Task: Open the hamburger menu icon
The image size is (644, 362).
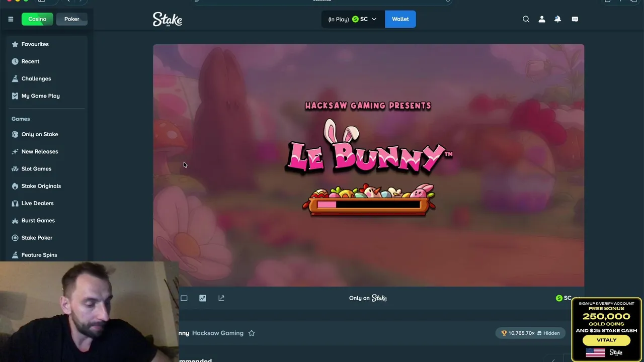Action: pos(11,19)
